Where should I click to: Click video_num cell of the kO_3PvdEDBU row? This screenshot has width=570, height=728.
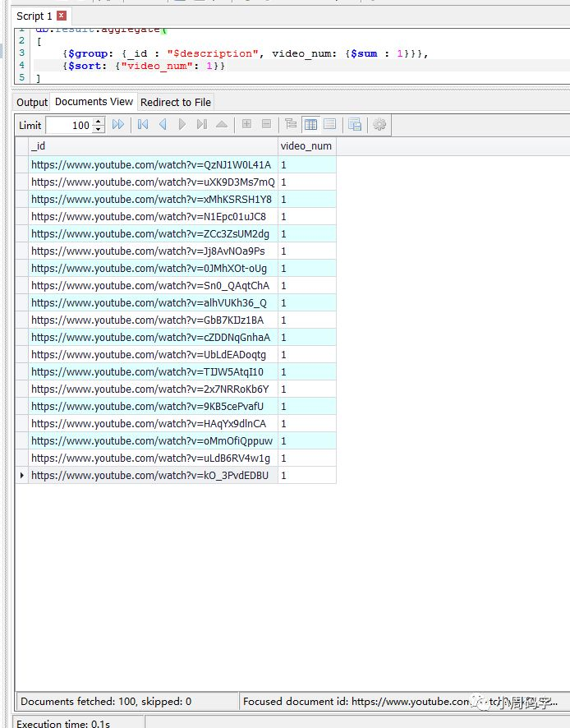tap(307, 476)
